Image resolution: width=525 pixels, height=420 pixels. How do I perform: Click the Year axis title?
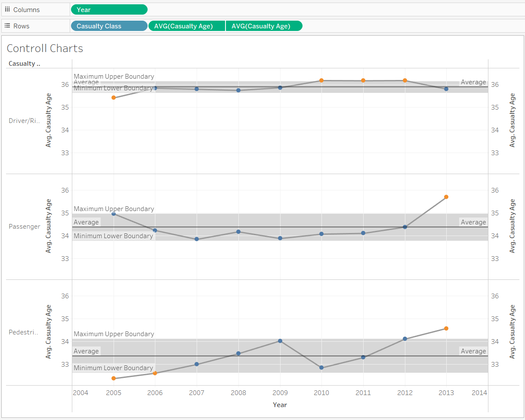point(280,405)
